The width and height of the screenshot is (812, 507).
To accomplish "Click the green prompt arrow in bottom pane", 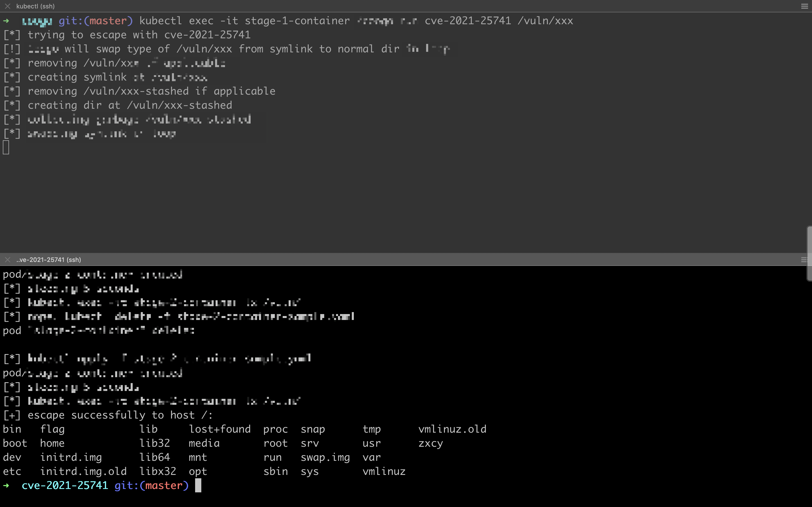I will (x=6, y=485).
